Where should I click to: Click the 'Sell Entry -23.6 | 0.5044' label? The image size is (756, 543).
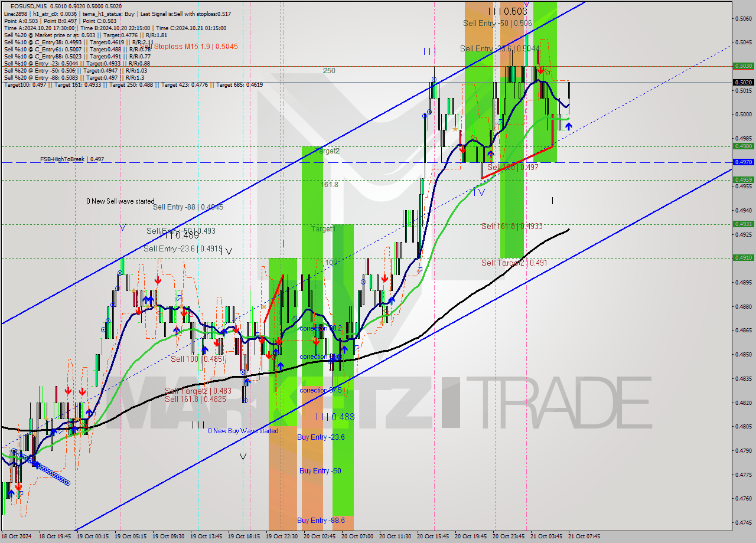tap(500, 49)
